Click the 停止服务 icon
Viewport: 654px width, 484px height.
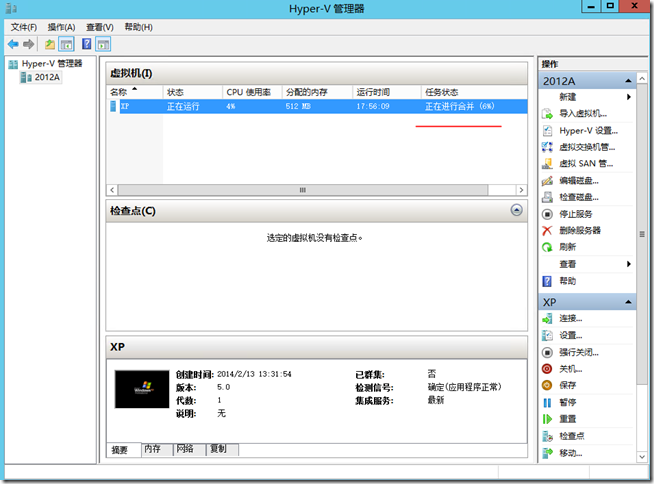point(547,214)
